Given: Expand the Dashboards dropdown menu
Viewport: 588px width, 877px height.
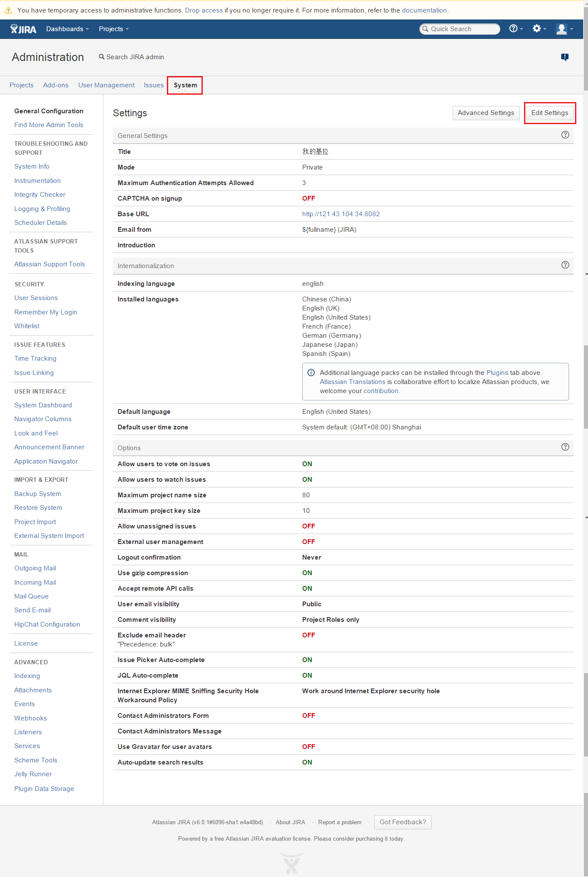Looking at the screenshot, I should pyautogui.click(x=67, y=29).
